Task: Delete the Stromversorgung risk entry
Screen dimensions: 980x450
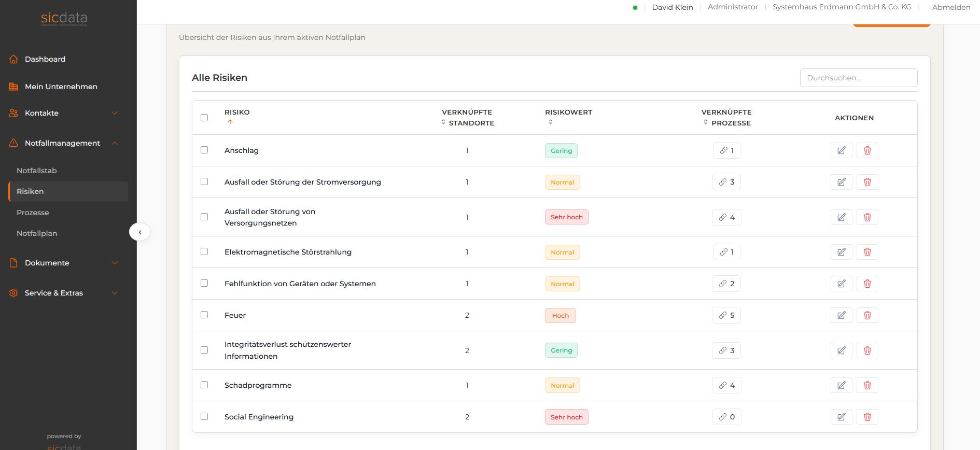Action: 867,182
